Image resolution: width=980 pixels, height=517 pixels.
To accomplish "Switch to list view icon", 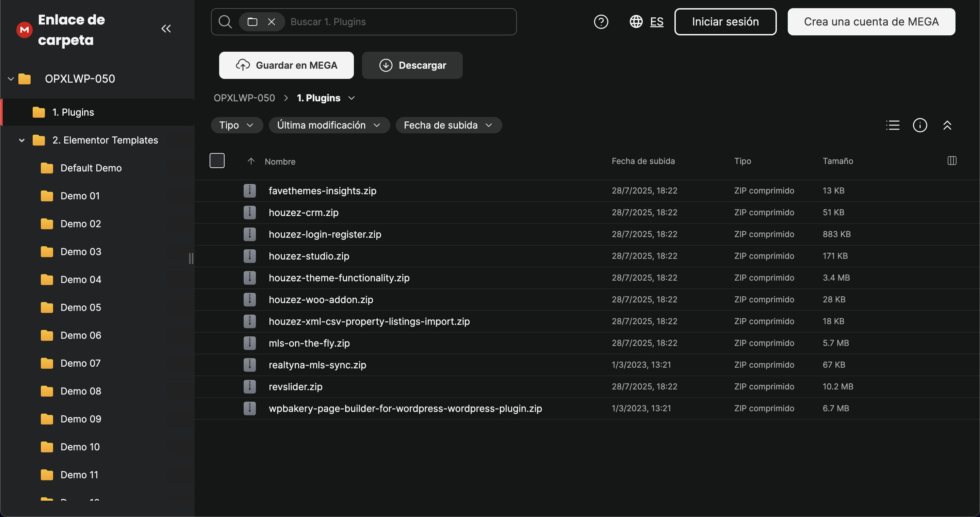I will tap(893, 125).
